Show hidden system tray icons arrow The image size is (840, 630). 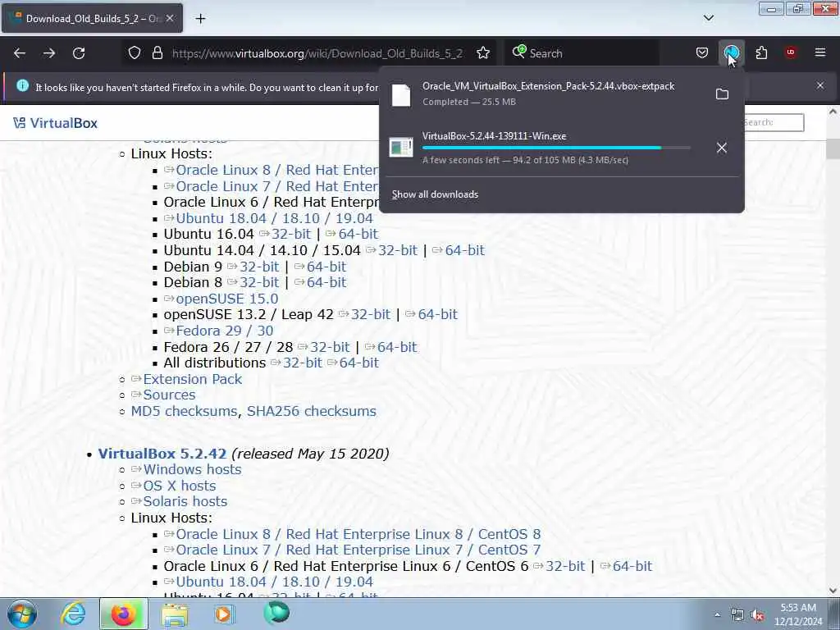[717, 614]
